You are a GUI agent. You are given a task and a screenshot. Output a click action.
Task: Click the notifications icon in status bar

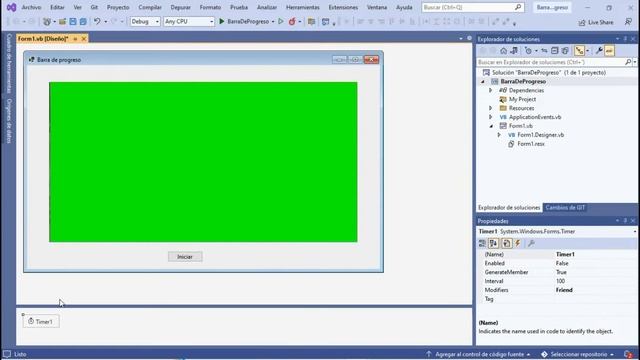tap(629, 354)
